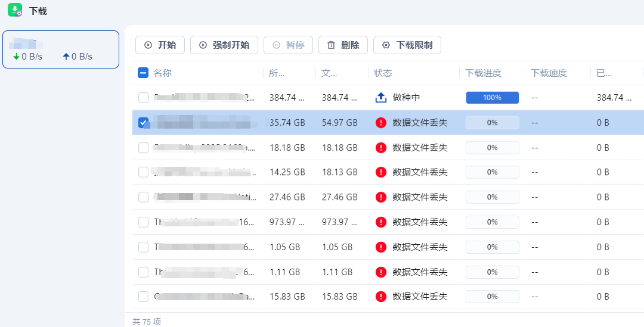Check the 15.83 GB row checkbox

coord(143,296)
